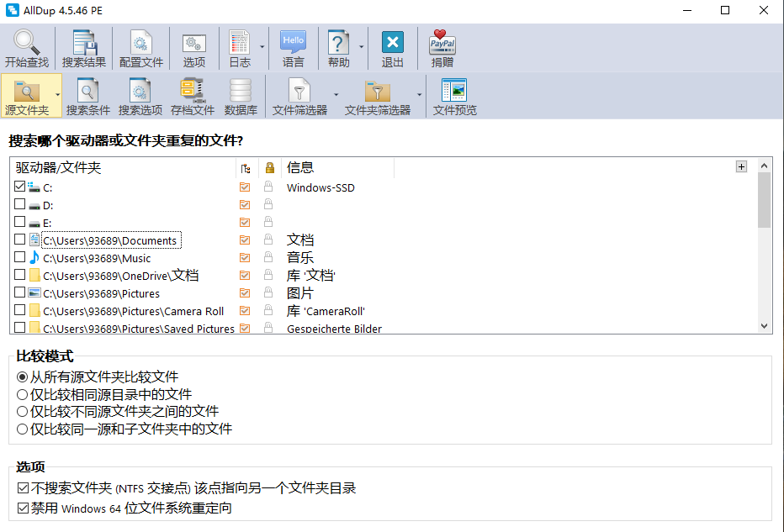Select 仅比较相同源目录中的文件 comparison mode
Image resolution: width=784 pixels, height=532 pixels.
pyautogui.click(x=23, y=393)
